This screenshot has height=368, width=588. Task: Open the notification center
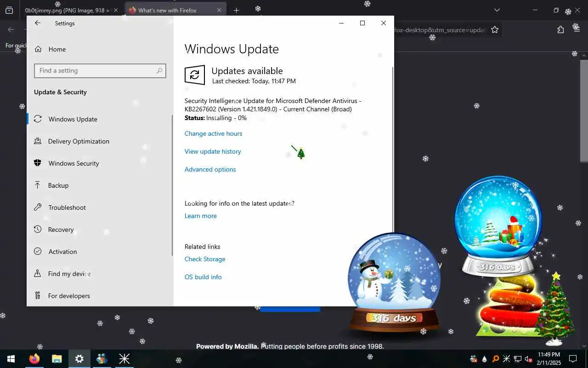(573, 359)
